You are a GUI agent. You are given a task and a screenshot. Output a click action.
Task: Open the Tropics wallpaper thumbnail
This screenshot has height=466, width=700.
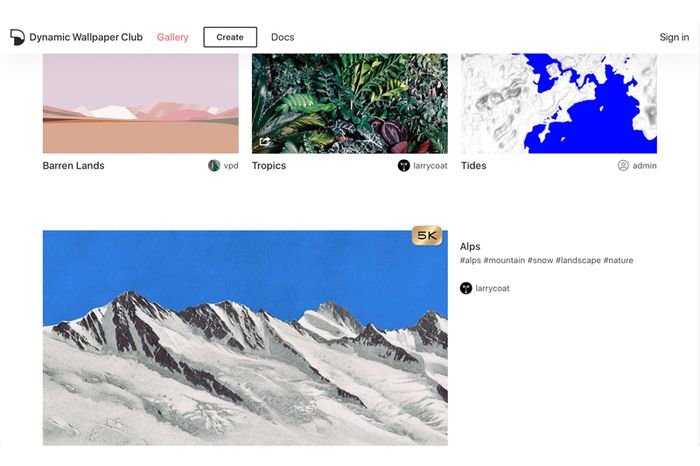[350, 104]
